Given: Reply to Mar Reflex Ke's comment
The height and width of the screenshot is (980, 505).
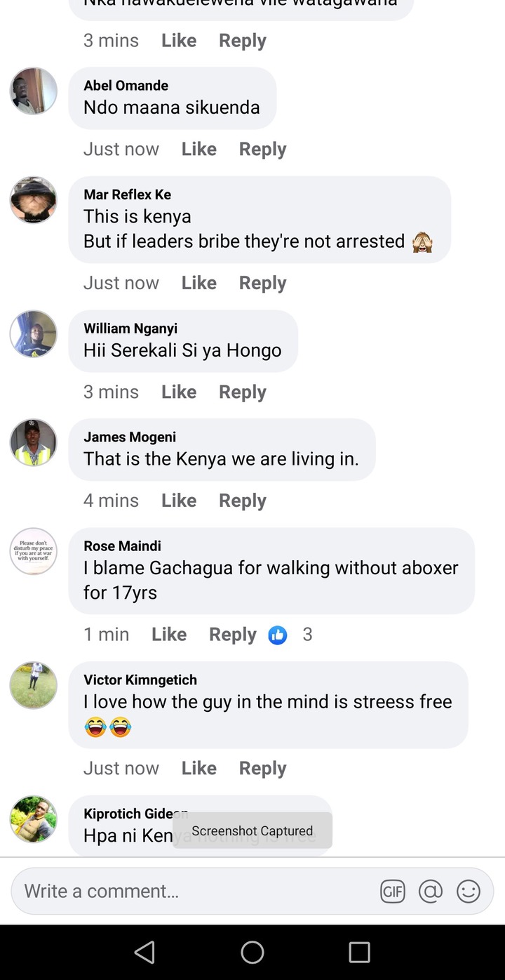Looking at the screenshot, I should pos(262,283).
